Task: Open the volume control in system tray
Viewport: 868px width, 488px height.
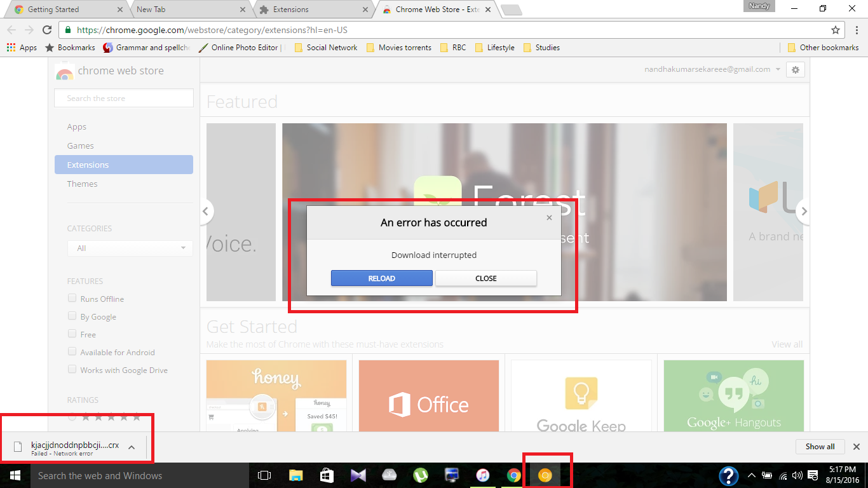Action: click(797, 475)
